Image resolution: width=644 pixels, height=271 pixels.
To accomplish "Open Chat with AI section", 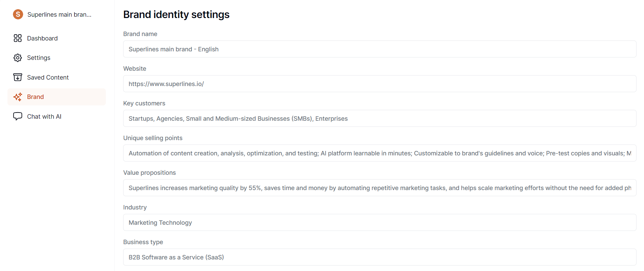I will pos(44,117).
